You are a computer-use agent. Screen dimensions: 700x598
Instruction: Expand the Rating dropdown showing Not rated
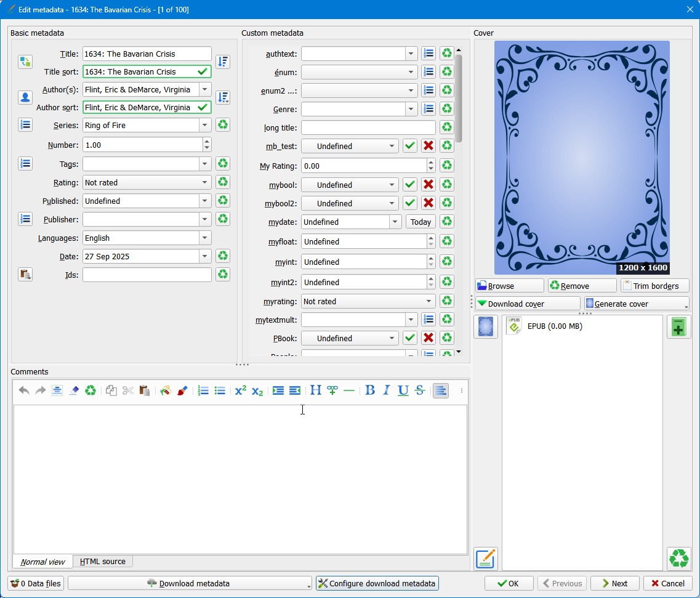204,182
